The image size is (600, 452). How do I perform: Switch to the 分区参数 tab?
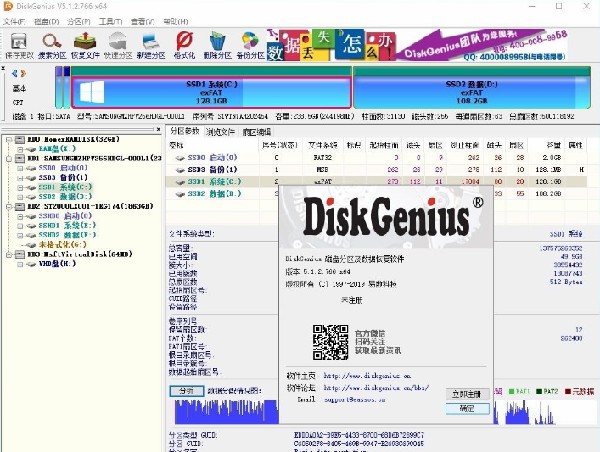(x=185, y=131)
